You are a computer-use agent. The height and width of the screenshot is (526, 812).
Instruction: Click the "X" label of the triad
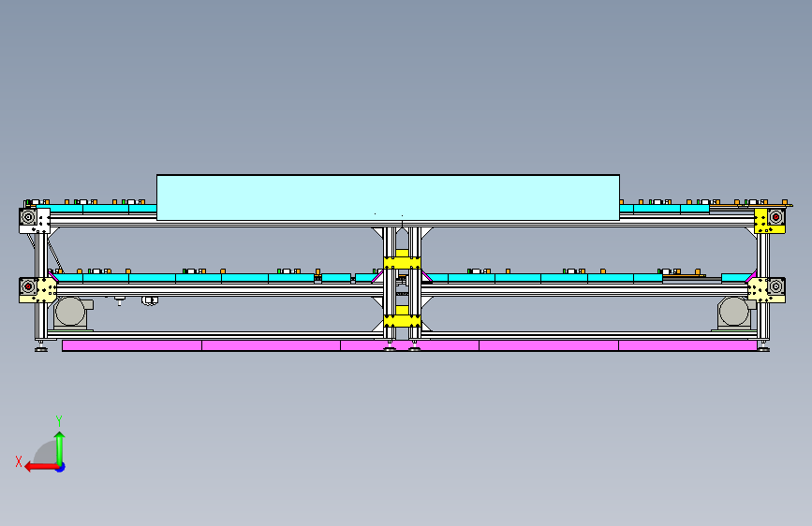tap(19, 461)
